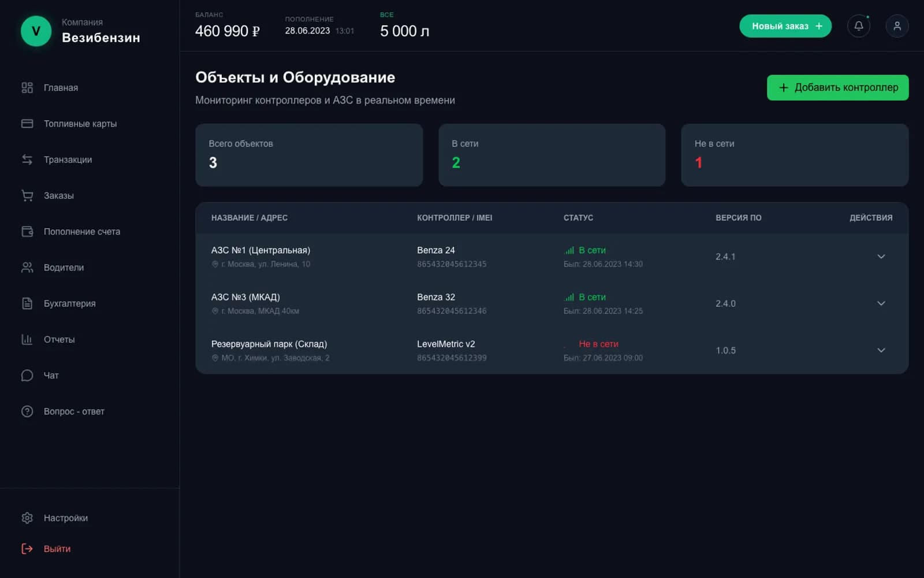Click the СТАТУС column header

pos(578,218)
